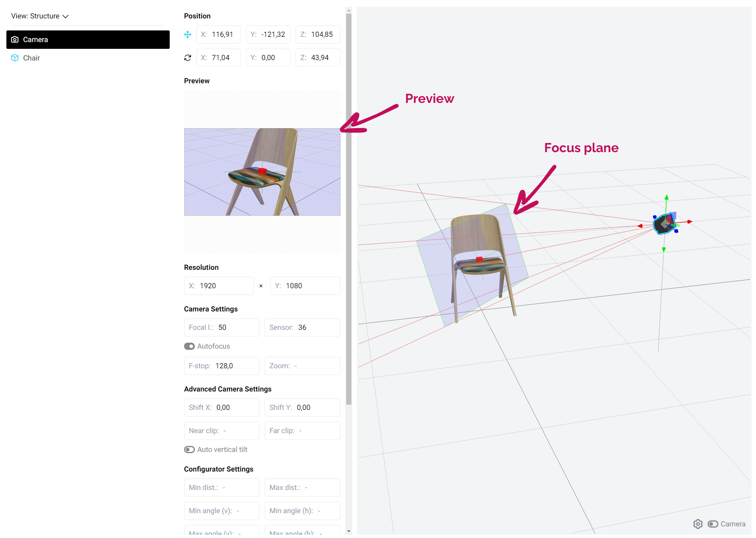The height and width of the screenshot is (538, 756).
Task: Click the rotation icon beside rotation fields
Action: coord(188,58)
